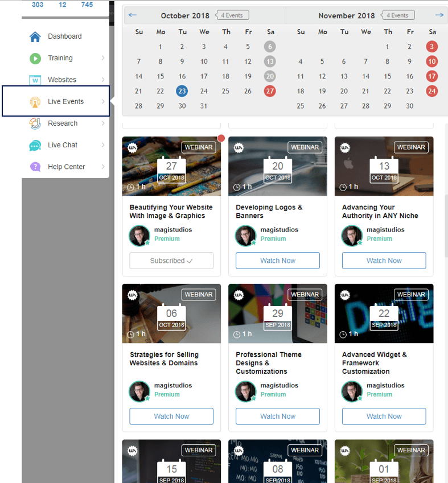Click WA badge on Advanced Widget card
The image size is (448, 483).
pos(345,295)
